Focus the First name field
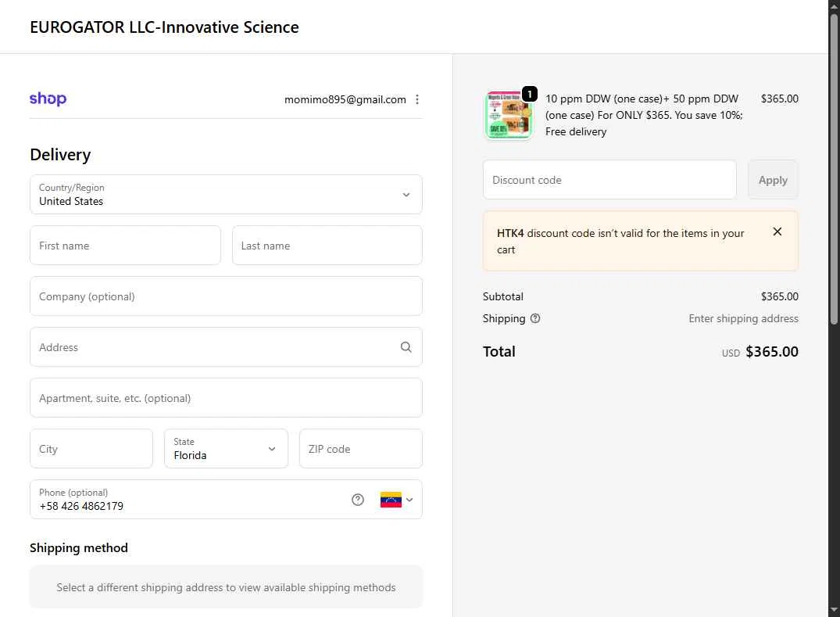This screenshot has height=617, width=840. [x=125, y=245]
